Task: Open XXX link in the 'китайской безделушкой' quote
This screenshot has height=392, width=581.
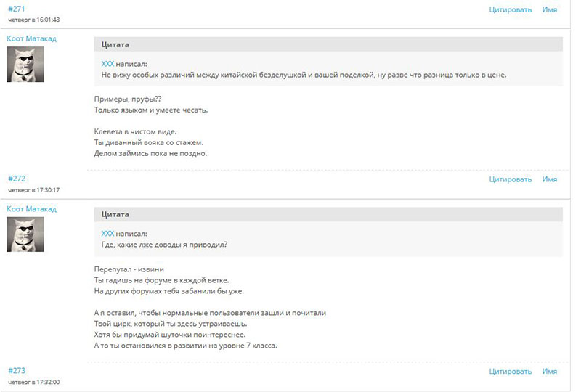Action: coord(107,64)
